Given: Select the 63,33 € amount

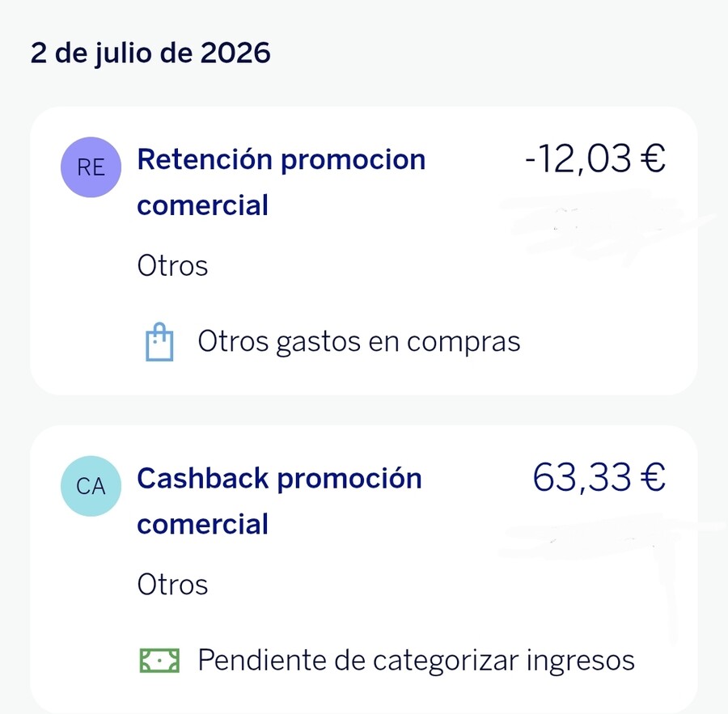Looking at the screenshot, I should point(599,477).
